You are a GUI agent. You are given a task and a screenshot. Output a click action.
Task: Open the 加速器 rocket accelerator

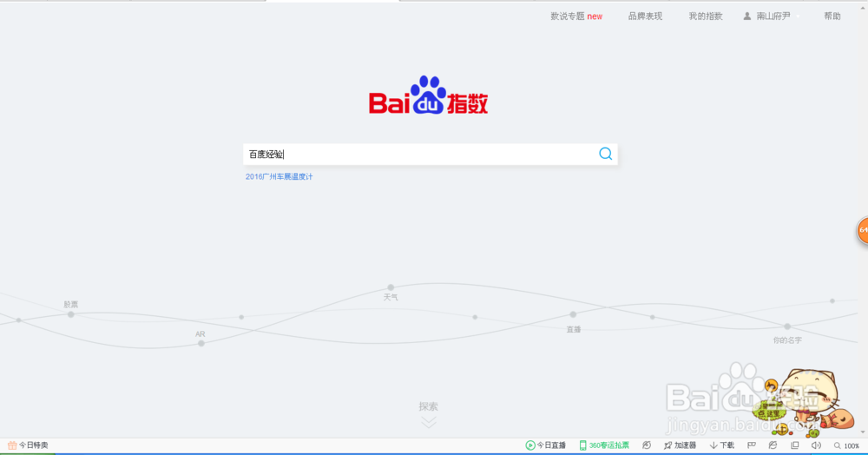[x=680, y=445]
